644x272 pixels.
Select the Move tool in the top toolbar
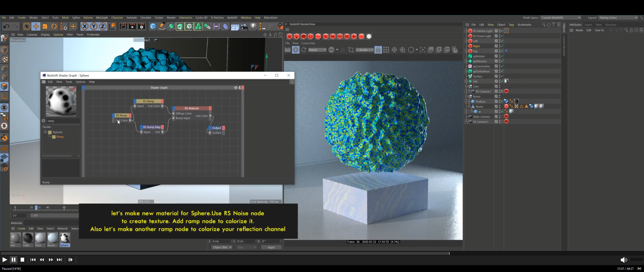pyautogui.click(x=36, y=26)
